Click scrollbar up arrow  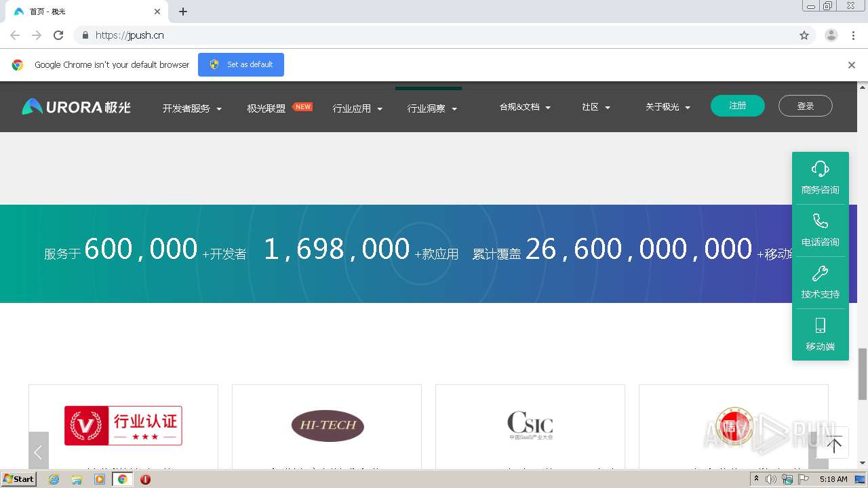(863, 87)
